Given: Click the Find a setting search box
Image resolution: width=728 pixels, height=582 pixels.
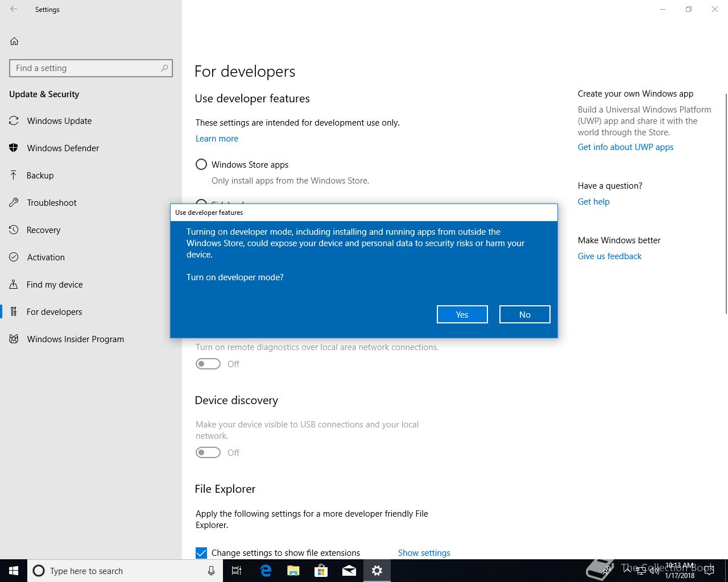Looking at the screenshot, I should (91, 68).
